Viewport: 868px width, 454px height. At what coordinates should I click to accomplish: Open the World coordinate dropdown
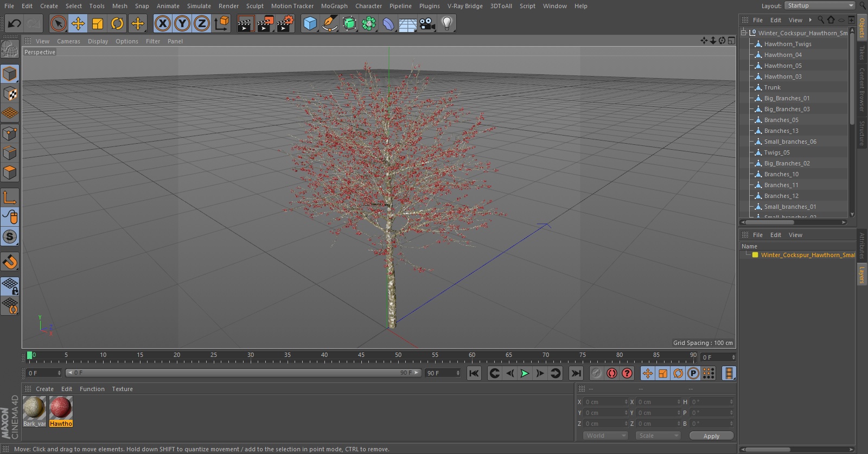606,436
